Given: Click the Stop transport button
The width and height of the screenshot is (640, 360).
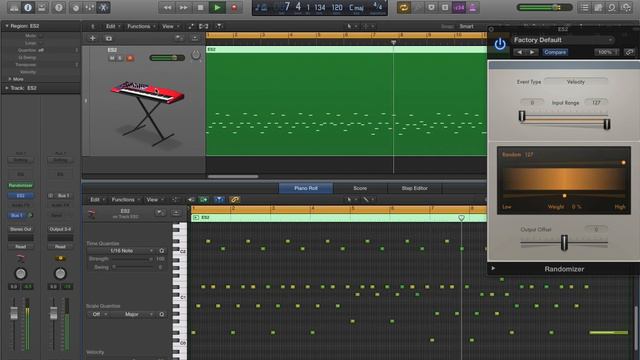Looking at the screenshot, I should pyautogui.click(x=200, y=7).
